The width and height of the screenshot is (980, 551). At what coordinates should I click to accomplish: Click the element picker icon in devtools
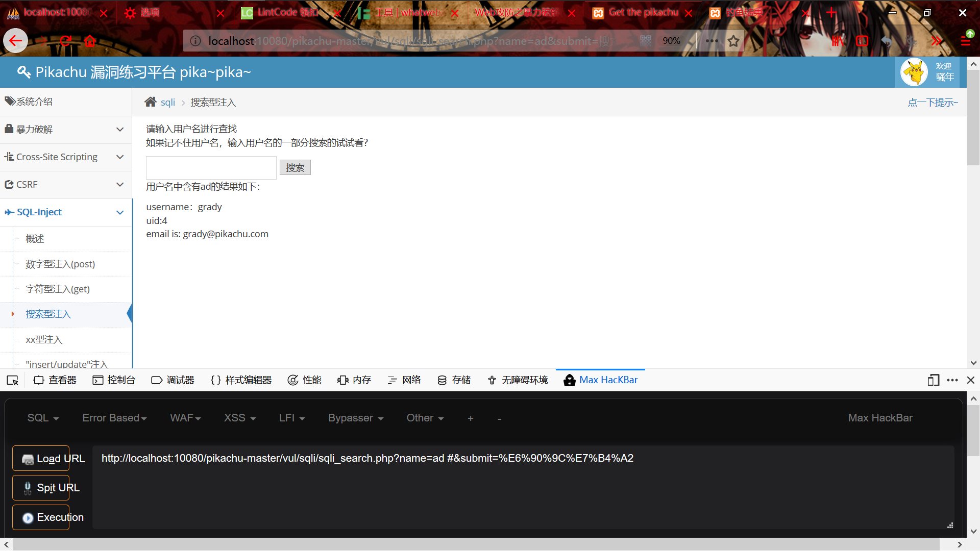[12, 380]
